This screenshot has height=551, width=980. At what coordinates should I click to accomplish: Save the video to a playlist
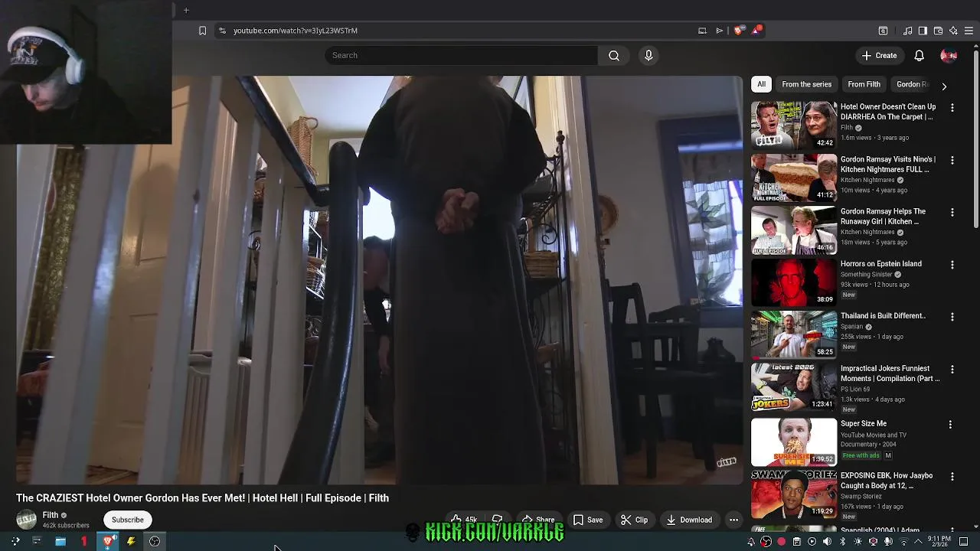coord(588,520)
